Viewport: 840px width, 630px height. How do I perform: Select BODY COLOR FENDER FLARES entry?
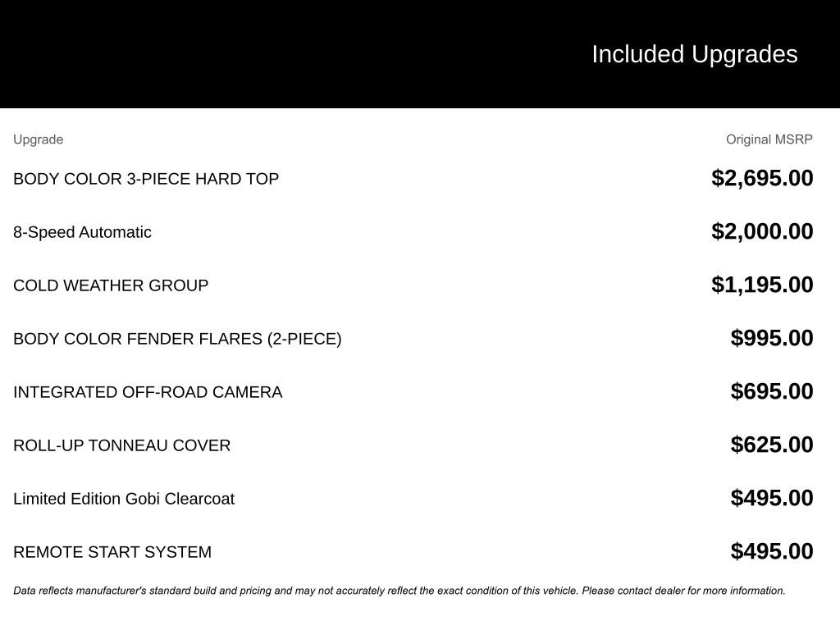coord(177,339)
